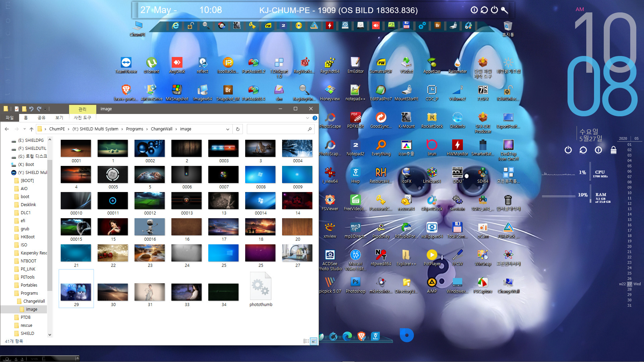Open the AnyDesk desktop shortcut
The width and height of the screenshot is (644, 362).
click(177, 65)
